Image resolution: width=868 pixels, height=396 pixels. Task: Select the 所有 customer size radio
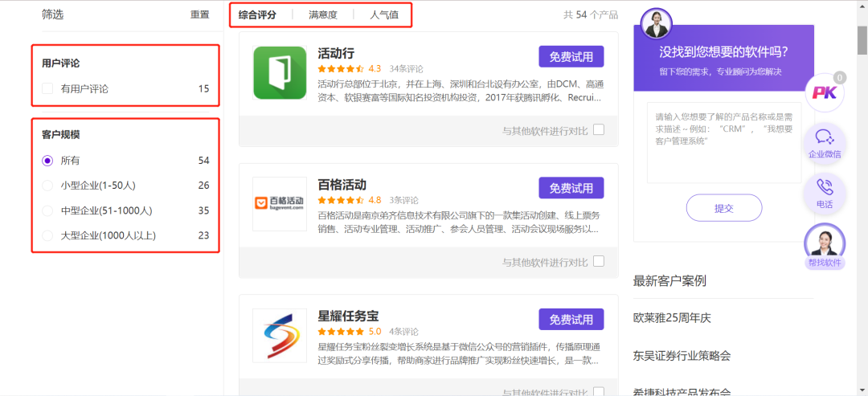47,161
